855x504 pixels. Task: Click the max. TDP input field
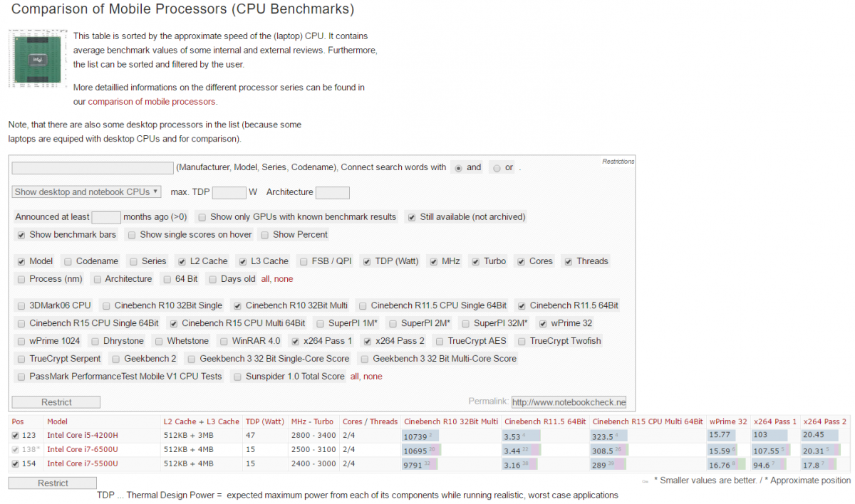click(x=229, y=193)
